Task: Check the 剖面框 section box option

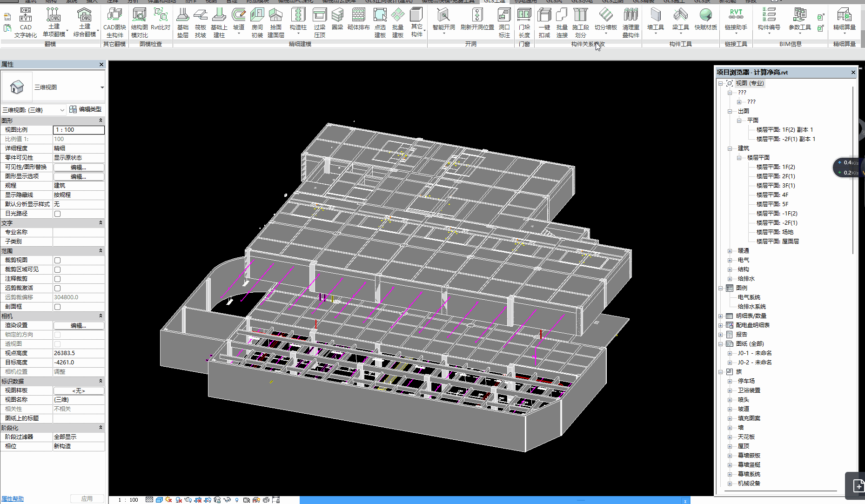Action: click(x=58, y=307)
